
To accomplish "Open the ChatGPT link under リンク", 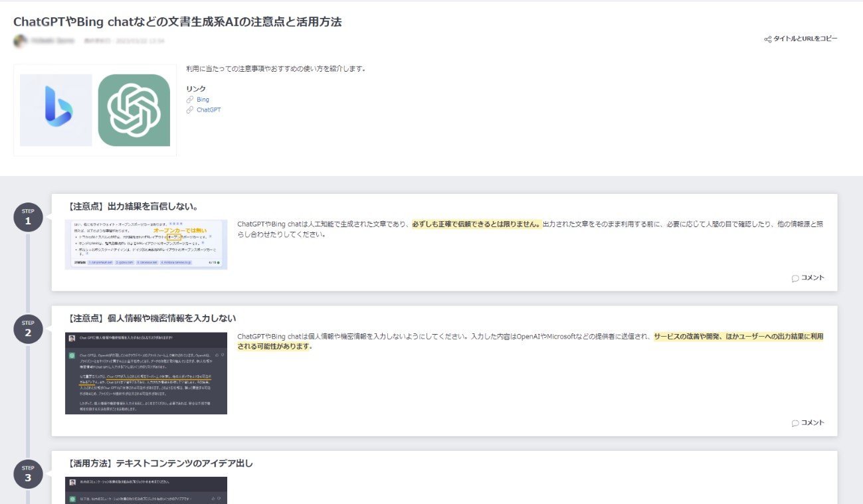I will tap(209, 110).
